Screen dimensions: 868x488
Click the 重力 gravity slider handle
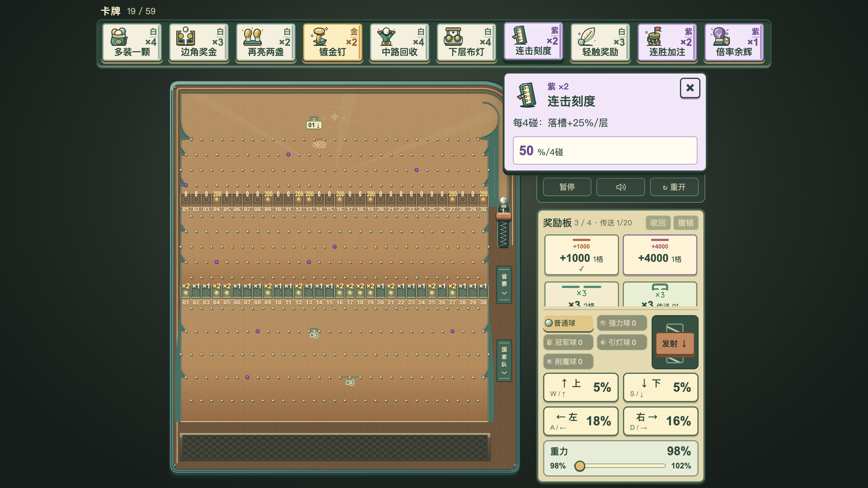click(580, 466)
